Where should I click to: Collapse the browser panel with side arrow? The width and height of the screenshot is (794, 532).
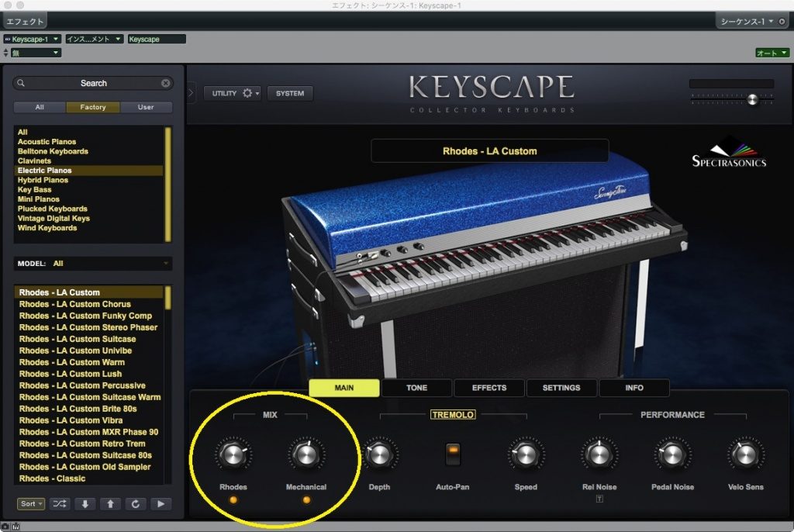[191, 93]
